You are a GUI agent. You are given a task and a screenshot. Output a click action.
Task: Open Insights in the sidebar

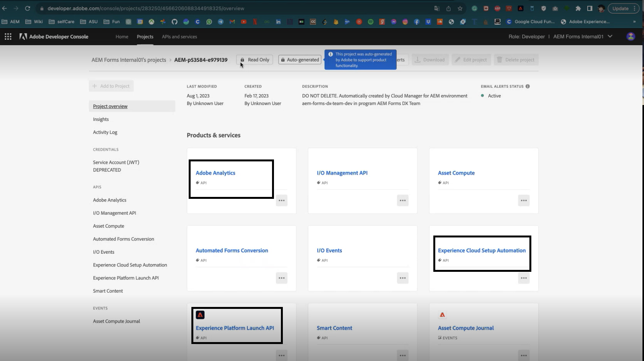pos(101,119)
